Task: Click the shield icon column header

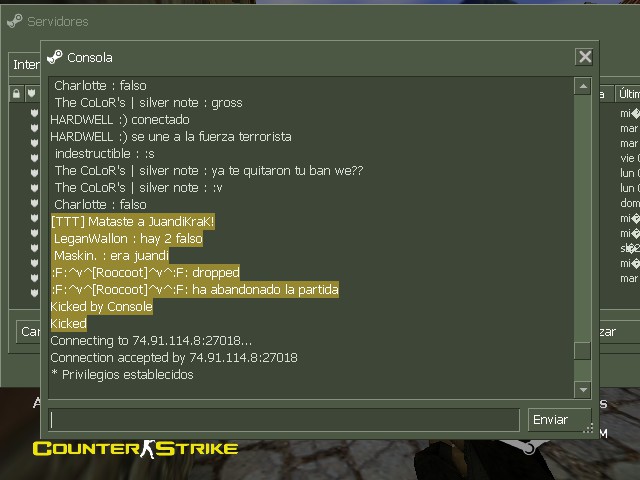Action: coord(31,93)
